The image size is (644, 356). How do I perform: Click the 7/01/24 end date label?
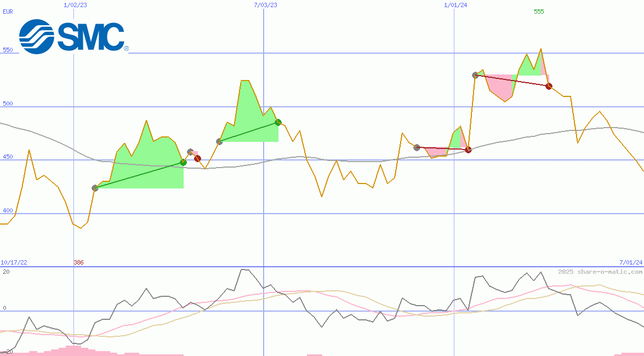[x=630, y=263]
